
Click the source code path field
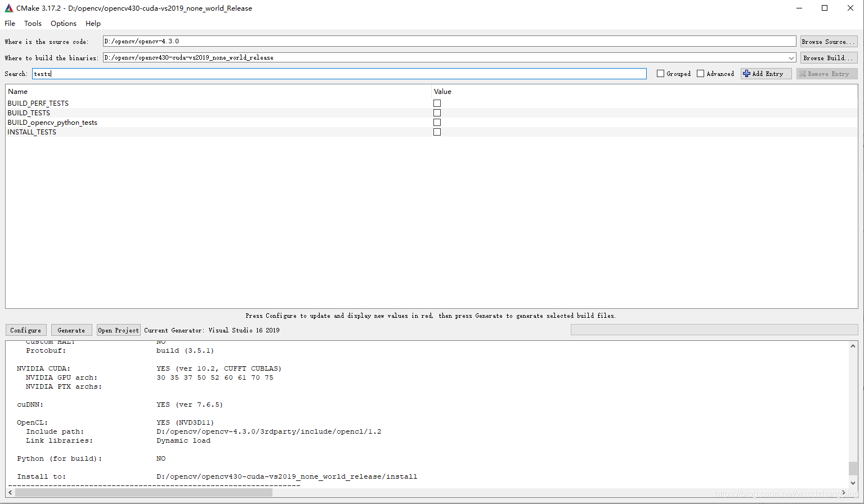(449, 42)
